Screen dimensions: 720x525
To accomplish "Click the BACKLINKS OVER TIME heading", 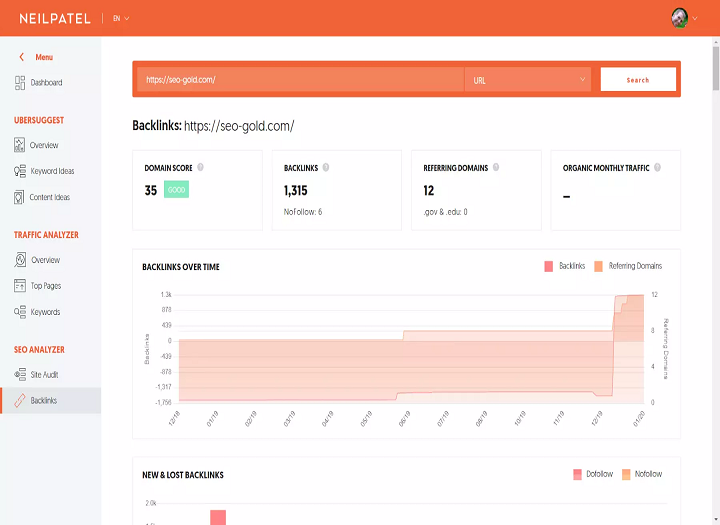I will point(181,267).
